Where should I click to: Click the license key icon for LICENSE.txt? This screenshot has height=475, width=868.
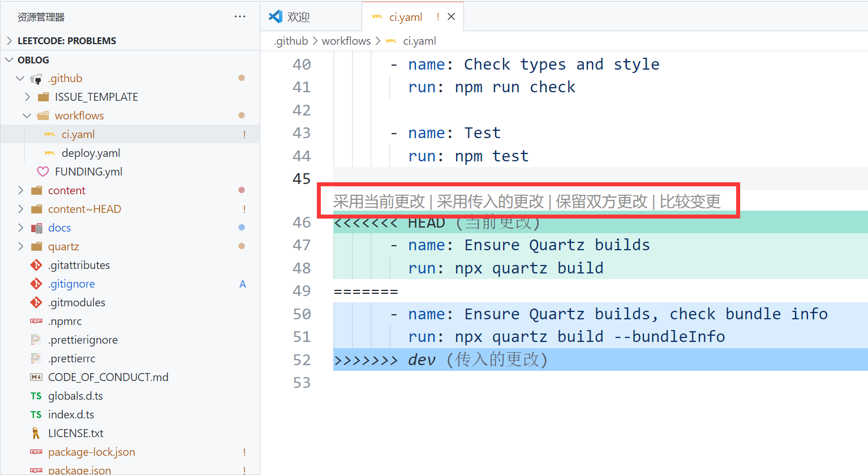click(36, 434)
